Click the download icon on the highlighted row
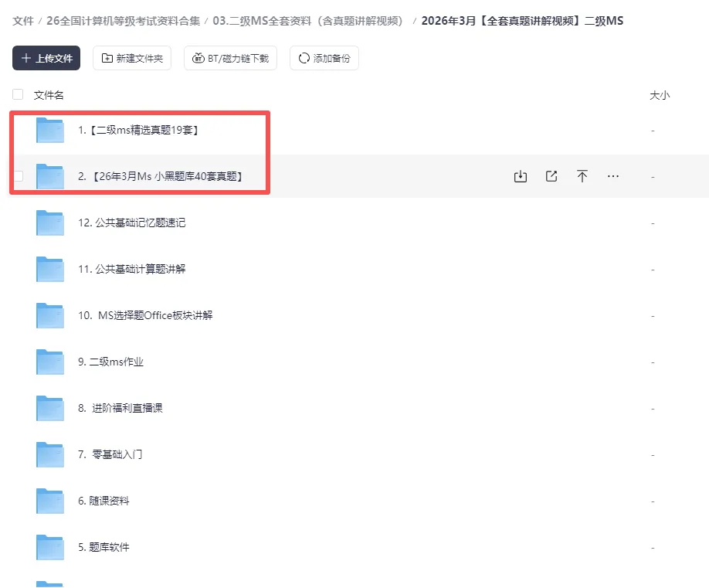The image size is (709, 588). point(520,176)
